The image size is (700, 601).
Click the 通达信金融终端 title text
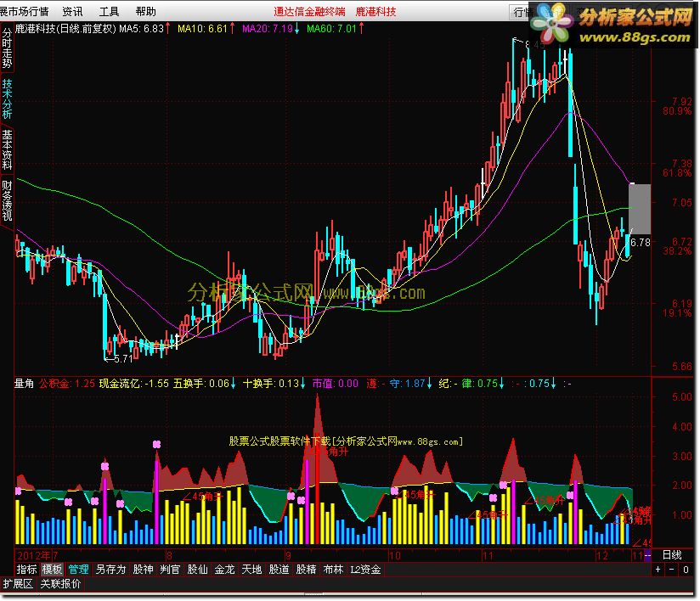[x=309, y=12]
